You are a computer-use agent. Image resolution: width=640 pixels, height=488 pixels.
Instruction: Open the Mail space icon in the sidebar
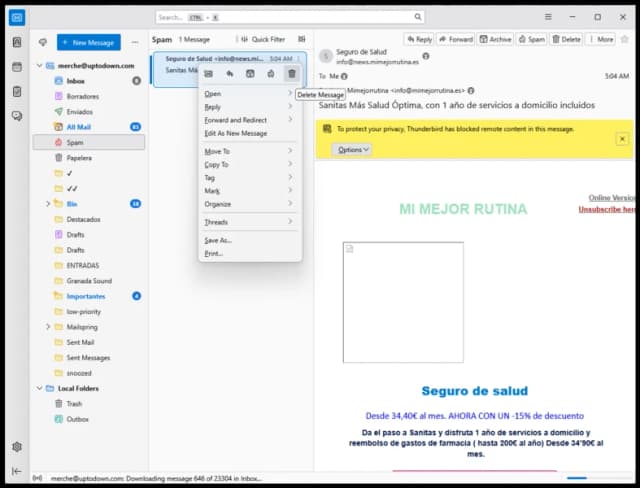click(x=17, y=18)
